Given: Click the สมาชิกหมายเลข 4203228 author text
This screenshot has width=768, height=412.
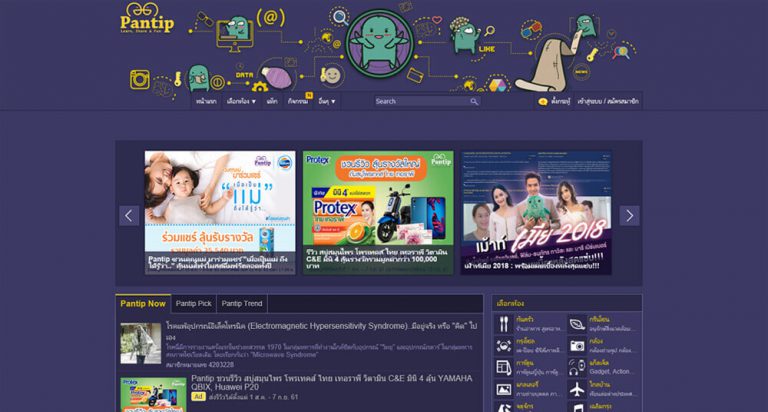Looking at the screenshot, I should (x=200, y=365).
